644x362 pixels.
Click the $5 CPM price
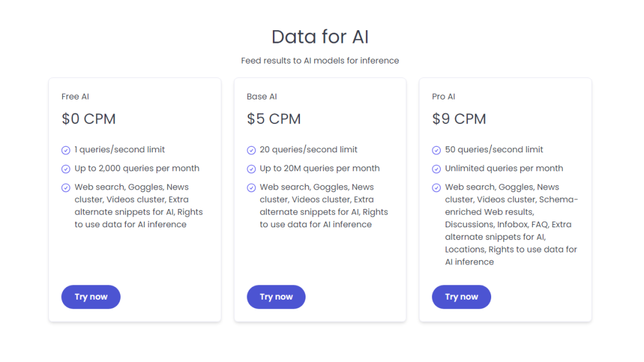click(274, 119)
